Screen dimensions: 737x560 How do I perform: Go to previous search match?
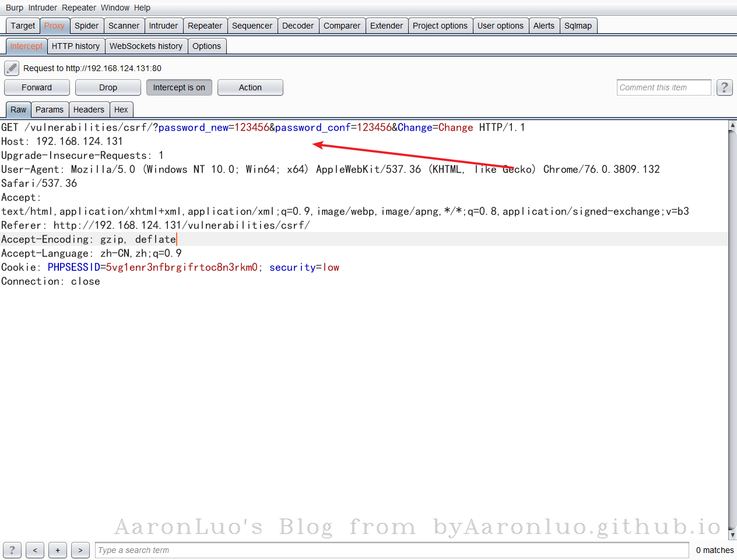pos(35,550)
